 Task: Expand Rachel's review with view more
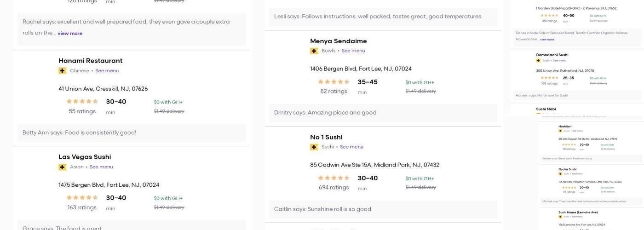(70, 34)
